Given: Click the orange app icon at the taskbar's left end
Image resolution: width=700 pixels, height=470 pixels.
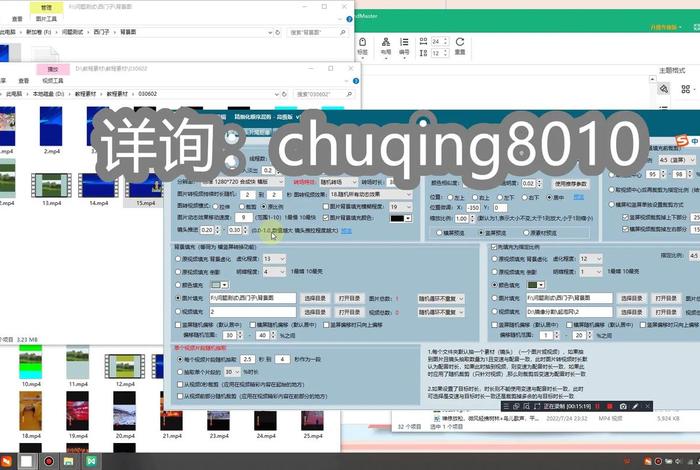Looking at the screenshot, I should point(5,461).
